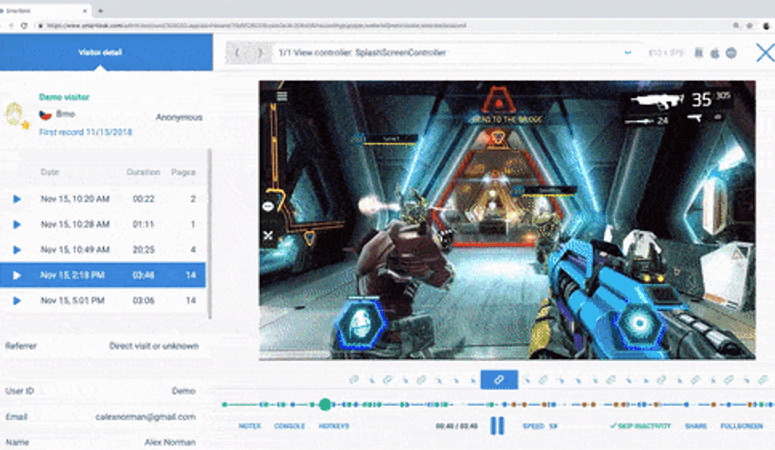775x450 pixels.
Task: Open the Notes panel
Action: coord(250,426)
